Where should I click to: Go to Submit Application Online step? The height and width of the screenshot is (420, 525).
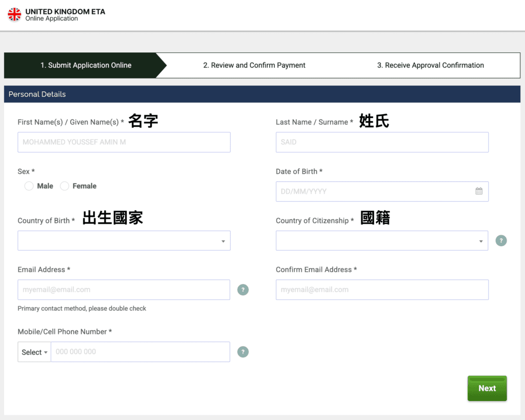(86, 65)
